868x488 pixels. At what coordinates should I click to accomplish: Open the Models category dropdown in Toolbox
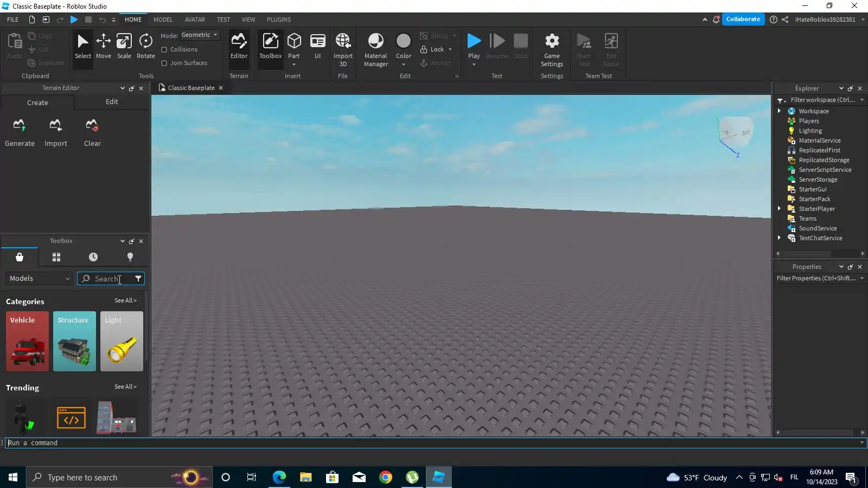click(x=40, y=279)
